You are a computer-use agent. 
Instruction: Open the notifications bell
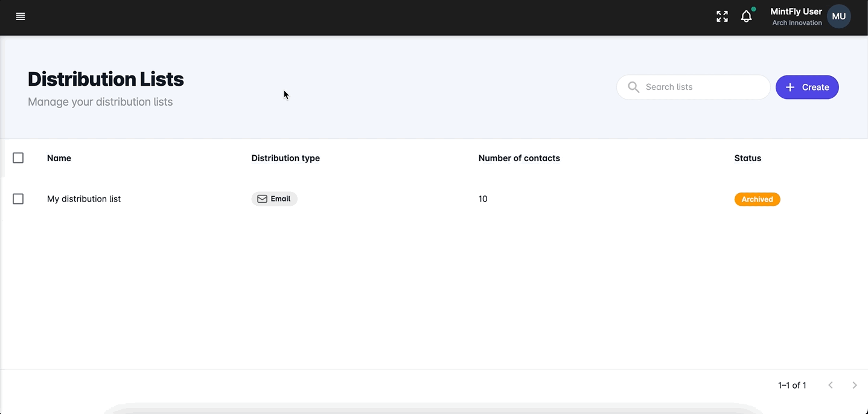tap(747, 16)
